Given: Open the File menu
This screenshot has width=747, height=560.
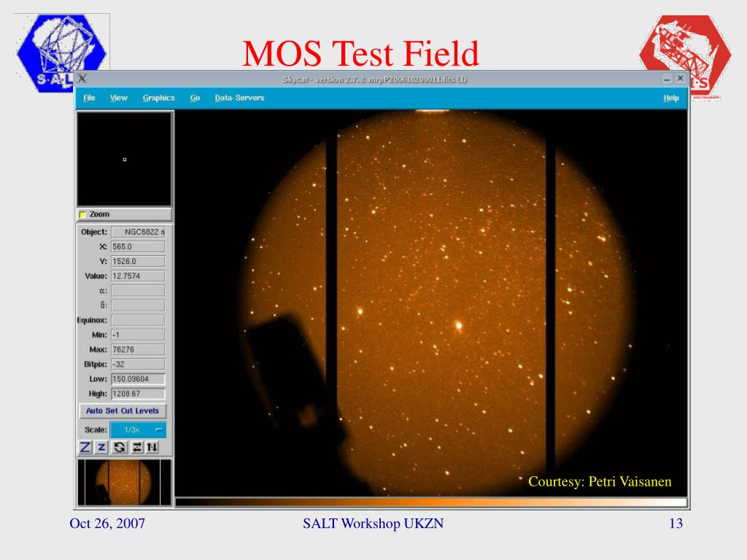Looking at the screenshot, I should point(89,98).
